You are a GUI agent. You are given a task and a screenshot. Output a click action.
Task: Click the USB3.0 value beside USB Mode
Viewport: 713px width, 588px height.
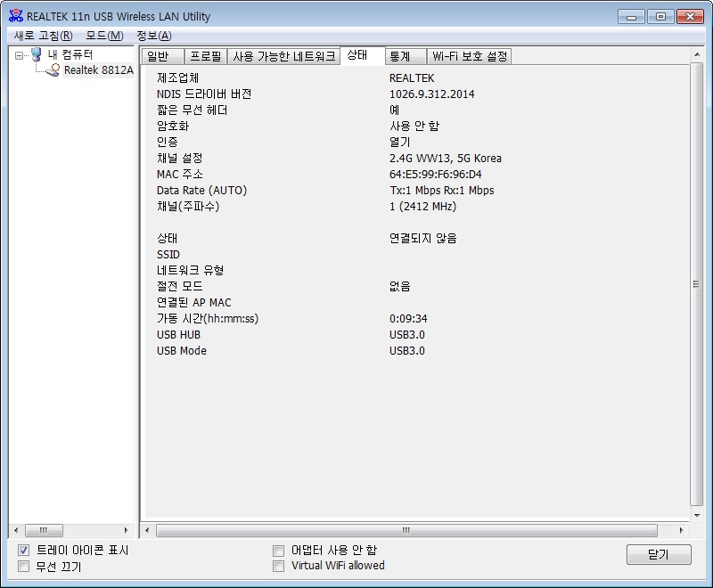pyautogui.click(x=407, y=351)
